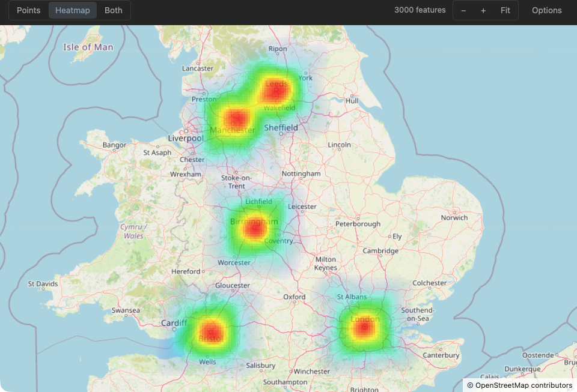Click the Oxford map label
This screenshot has width=577, height=392.
[x=295, y=297]
